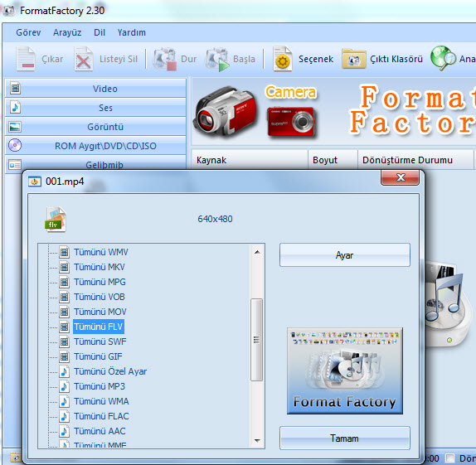This screenshot has width=476, height=465.
Task: Click the scroll down arrow of format list
Action: (x=257, y=440)
